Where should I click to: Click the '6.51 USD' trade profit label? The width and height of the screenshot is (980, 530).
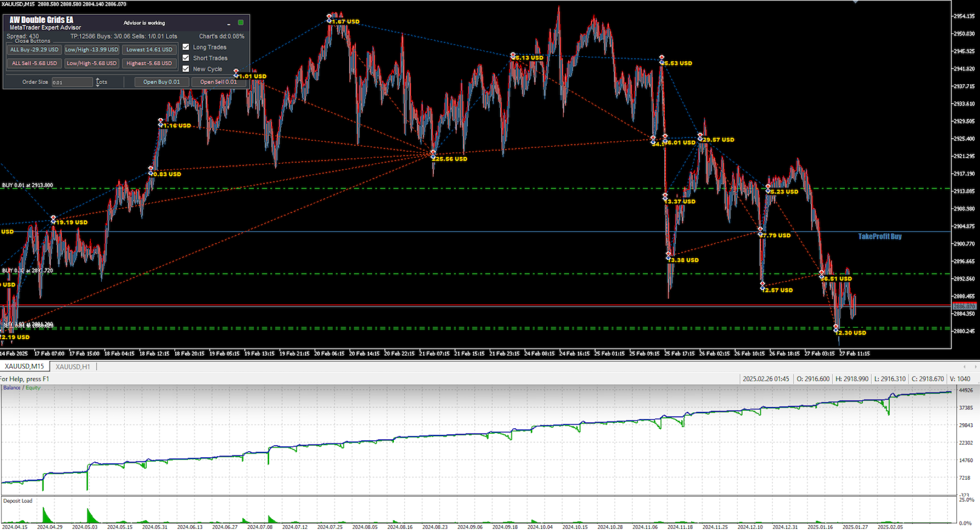(x=838, y=279)
